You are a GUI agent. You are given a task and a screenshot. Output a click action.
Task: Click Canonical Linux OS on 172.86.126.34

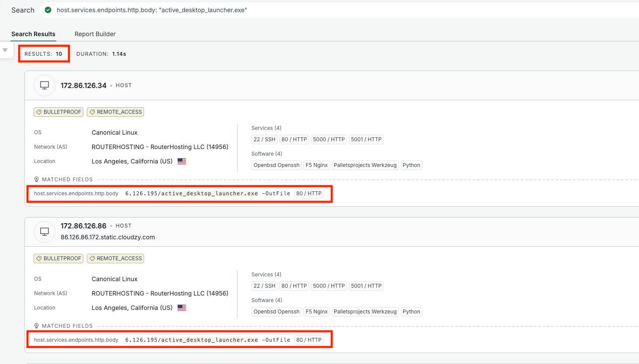point(114,133)
